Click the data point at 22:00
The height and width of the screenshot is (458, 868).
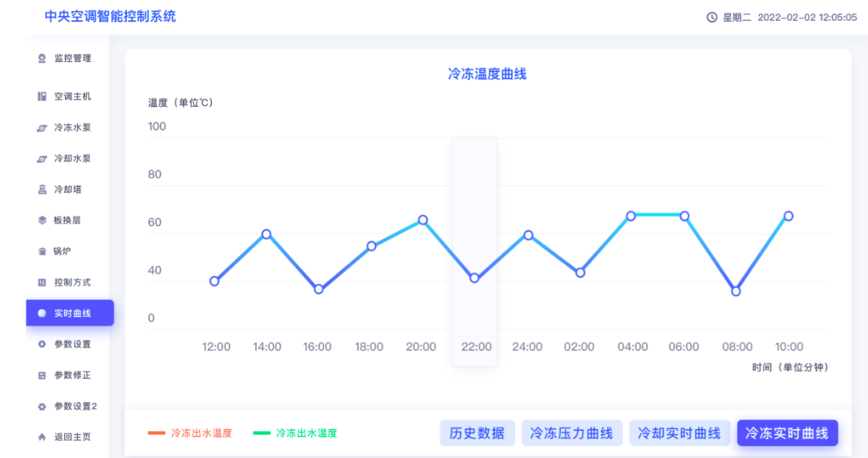(474, 278)
